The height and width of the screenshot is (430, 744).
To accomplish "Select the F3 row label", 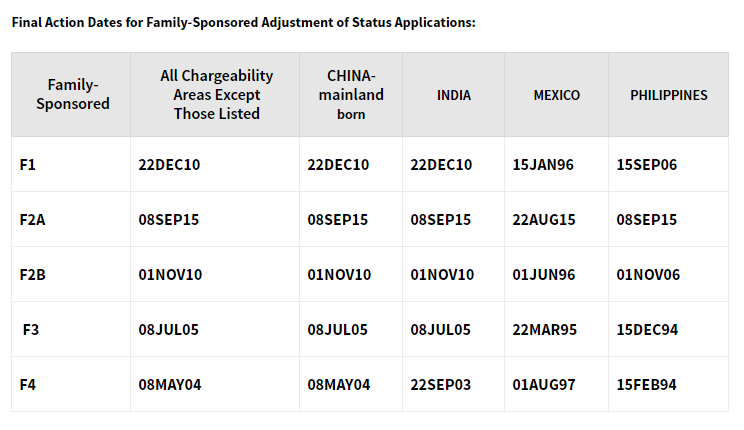I will [x=30, y=330].
